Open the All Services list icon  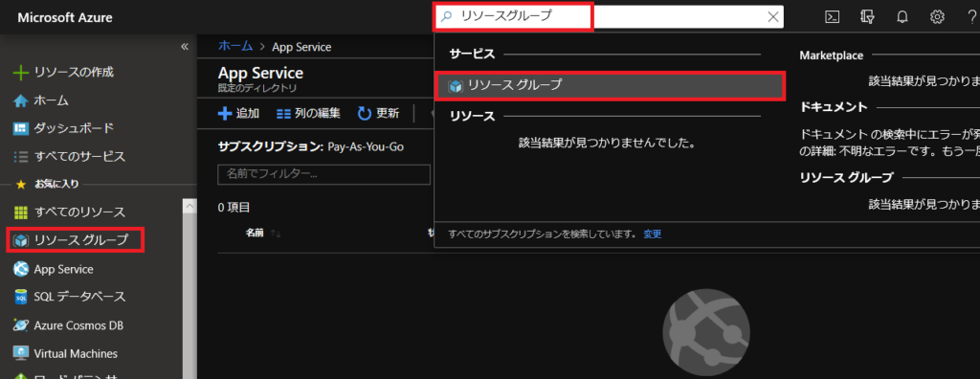click(x=21, y=156)
